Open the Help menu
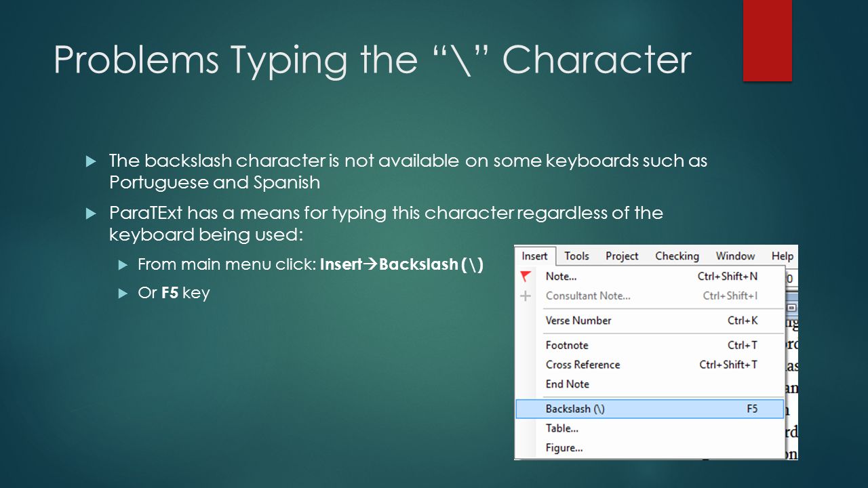 pyautogui.click(x=782, y=256)
